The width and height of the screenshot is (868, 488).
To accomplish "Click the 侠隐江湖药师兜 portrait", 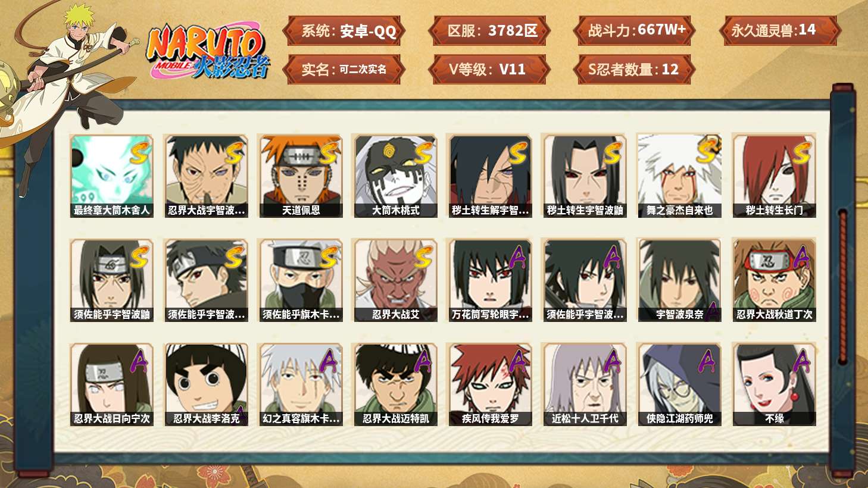I will [679, 384].
